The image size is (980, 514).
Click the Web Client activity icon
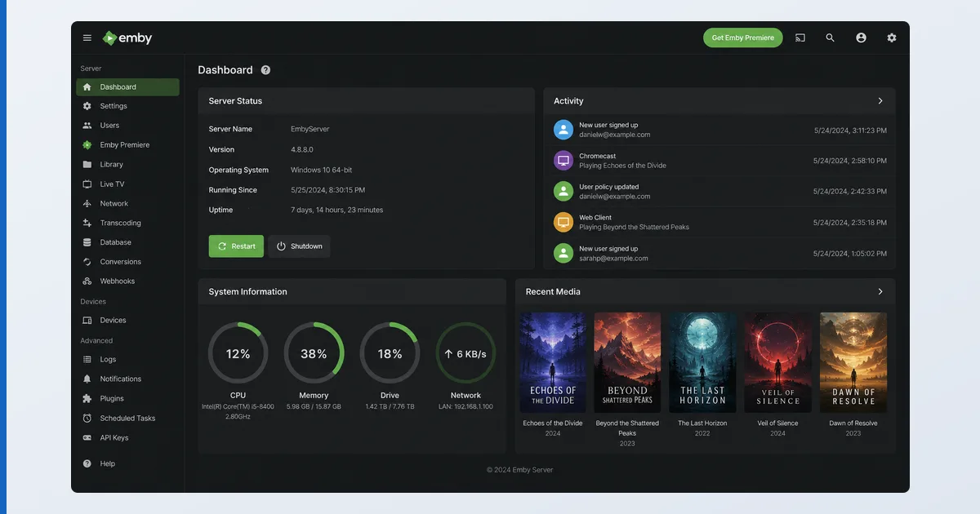(x=563, y=222)
